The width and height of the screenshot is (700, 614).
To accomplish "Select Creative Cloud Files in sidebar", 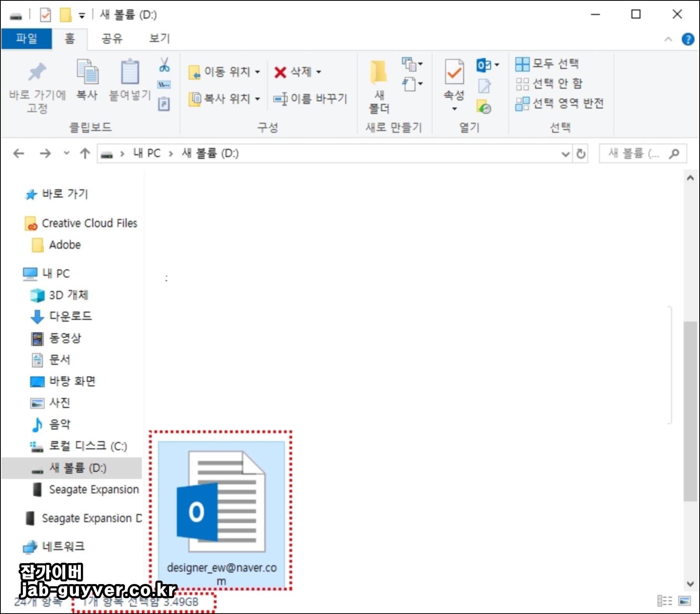I will click(x=81, y=223).
